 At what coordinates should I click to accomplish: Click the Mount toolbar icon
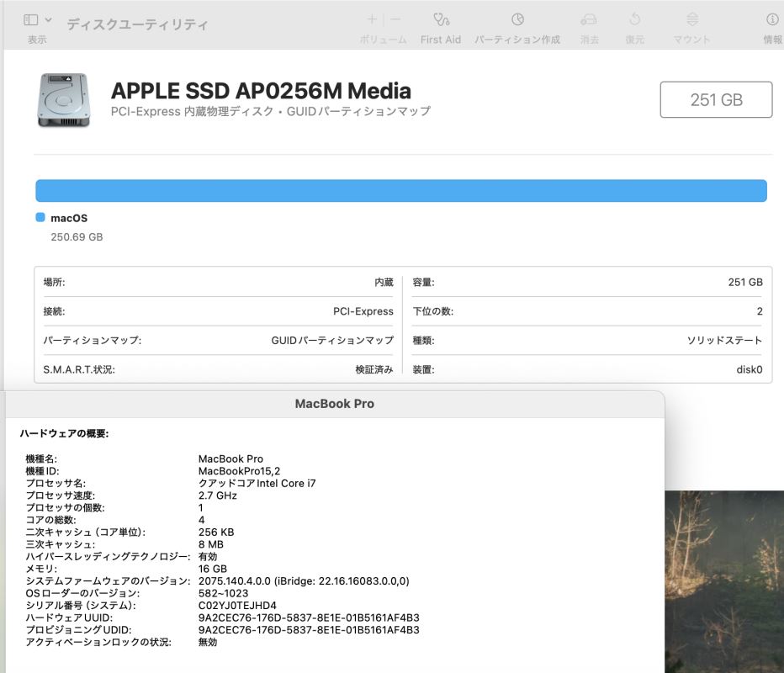(x=692, y=19)
